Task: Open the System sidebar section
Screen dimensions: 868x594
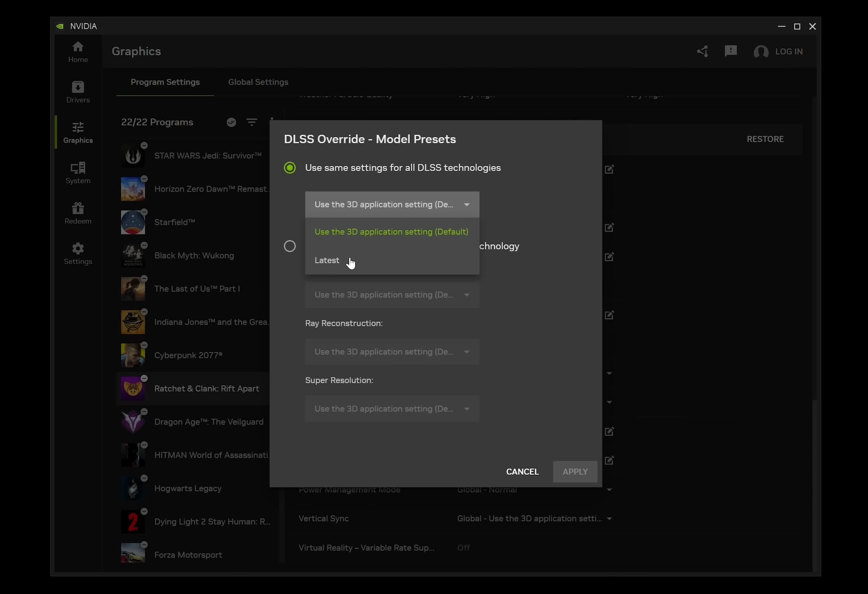Action: pyautogui.click(x=78, y=173)
